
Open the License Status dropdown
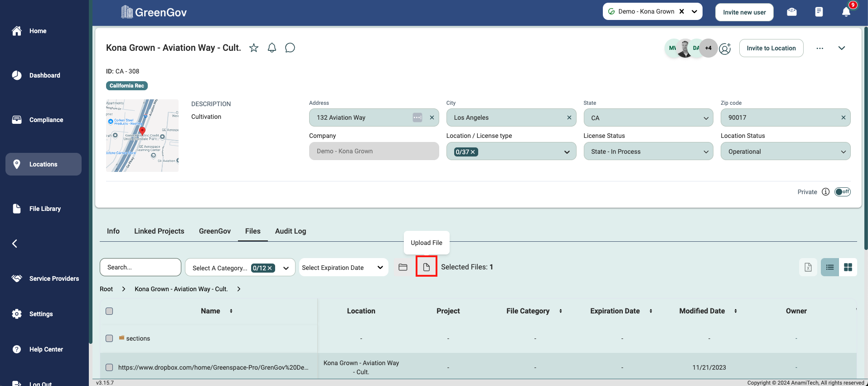click(648, 151)
